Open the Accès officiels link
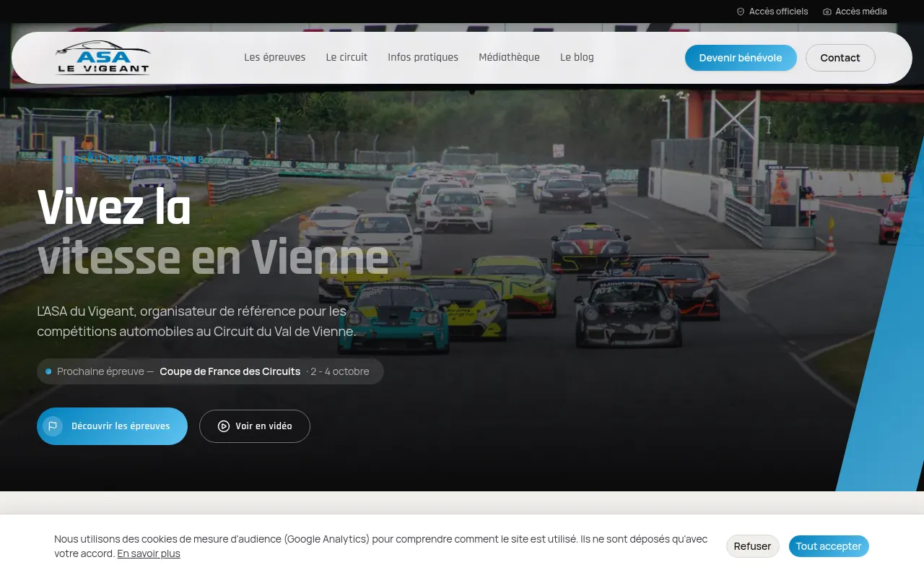924x578 pixels. coord(772,12)
